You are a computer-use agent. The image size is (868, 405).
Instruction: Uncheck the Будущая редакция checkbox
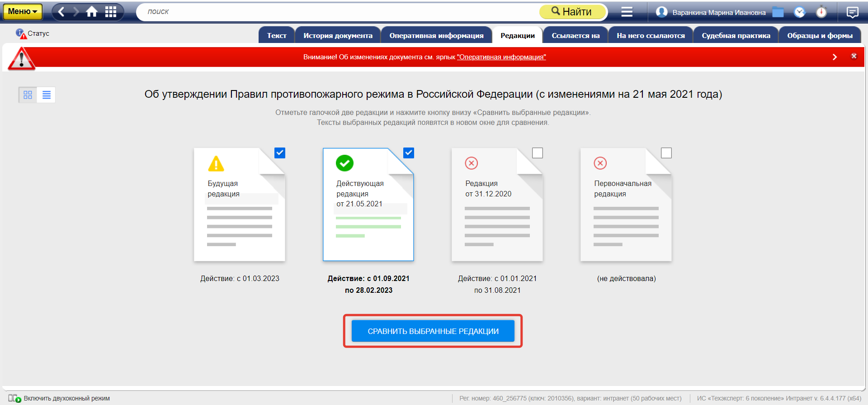[x=280, y=153]
